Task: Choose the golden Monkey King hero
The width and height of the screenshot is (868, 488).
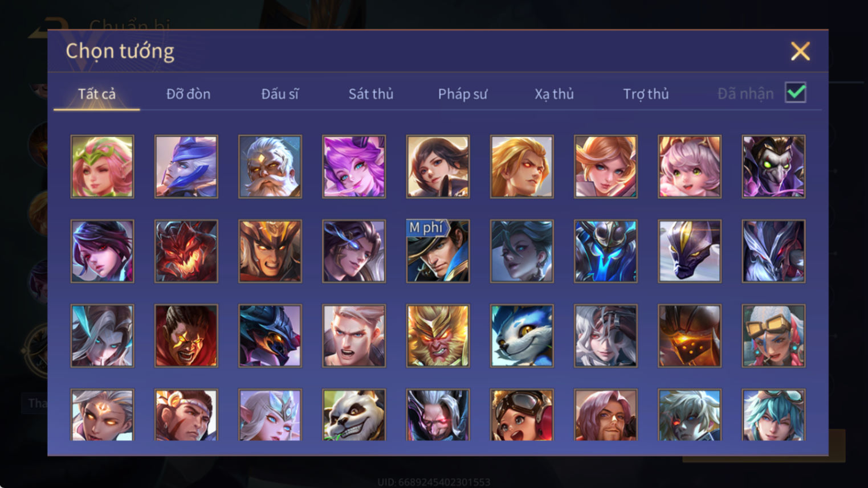Action: pos(438,335)
